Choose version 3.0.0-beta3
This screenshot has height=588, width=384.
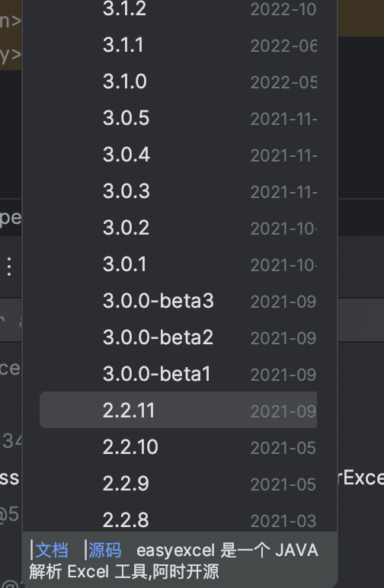point(178,301)
